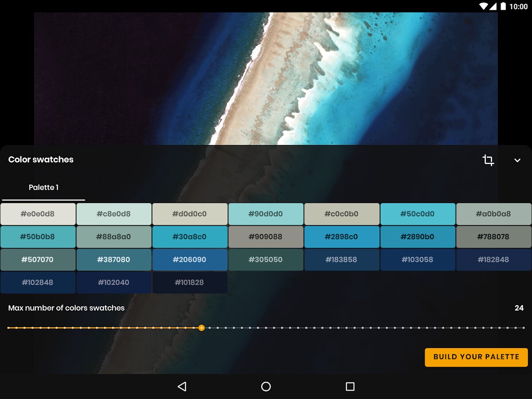Tap the Wi-Fi status icon
This screenshot has width=532, height=399.
click(484, 6)
